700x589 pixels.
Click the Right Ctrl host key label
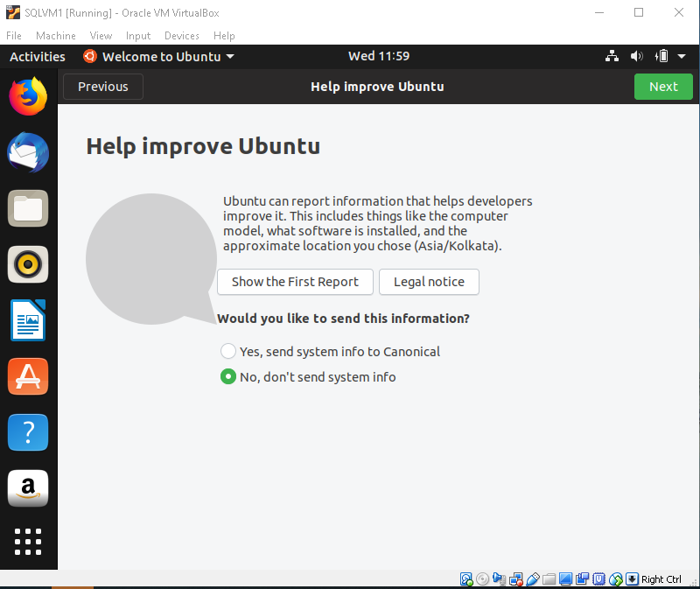pos(661,579)
